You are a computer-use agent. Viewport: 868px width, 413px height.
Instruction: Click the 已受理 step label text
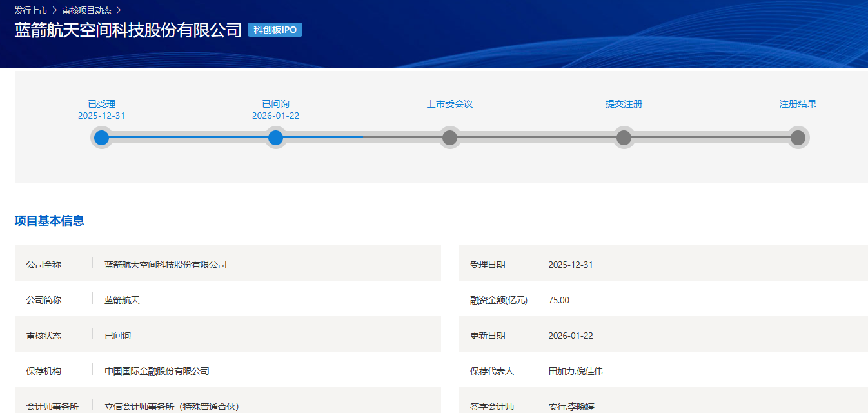click(101, 104)
